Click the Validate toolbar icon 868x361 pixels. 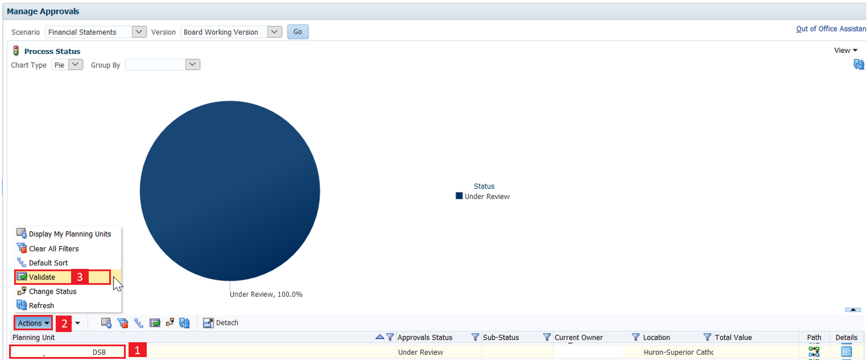click(x=155, y=323)
